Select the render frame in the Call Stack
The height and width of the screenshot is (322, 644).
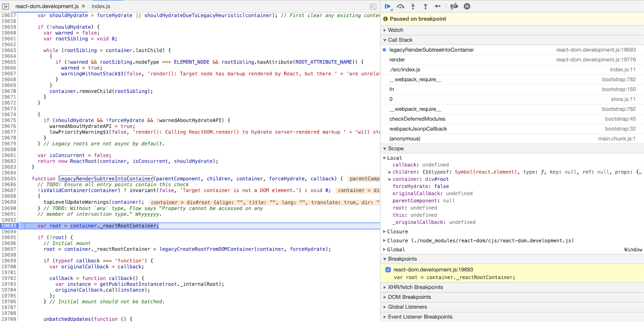(397, 59)
